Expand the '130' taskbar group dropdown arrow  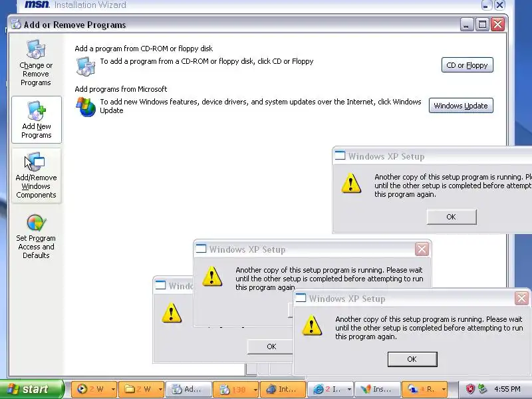[x=255, y=390]
